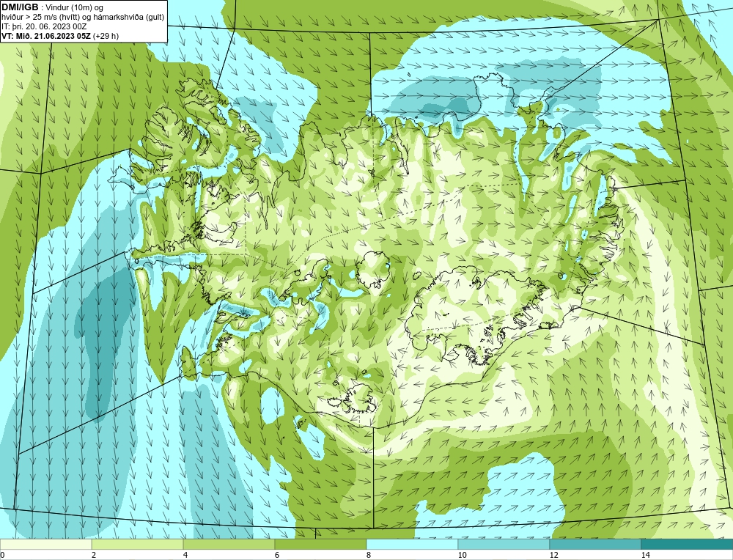Click the legend label '14'
This screenshot has height=560, width=733.
coord(646,555)
